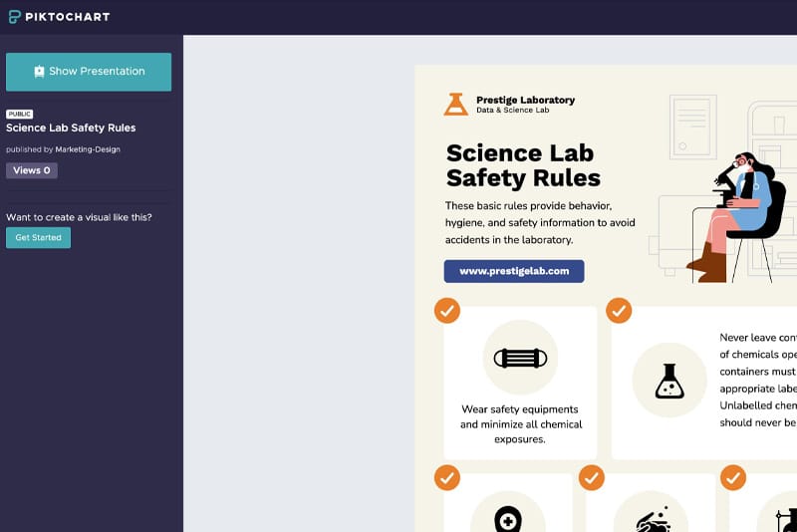Image resolution: width=797 pixels, height=532 pixels.
Task: Click checkmark above hand washing card
Action: [592, 477]
